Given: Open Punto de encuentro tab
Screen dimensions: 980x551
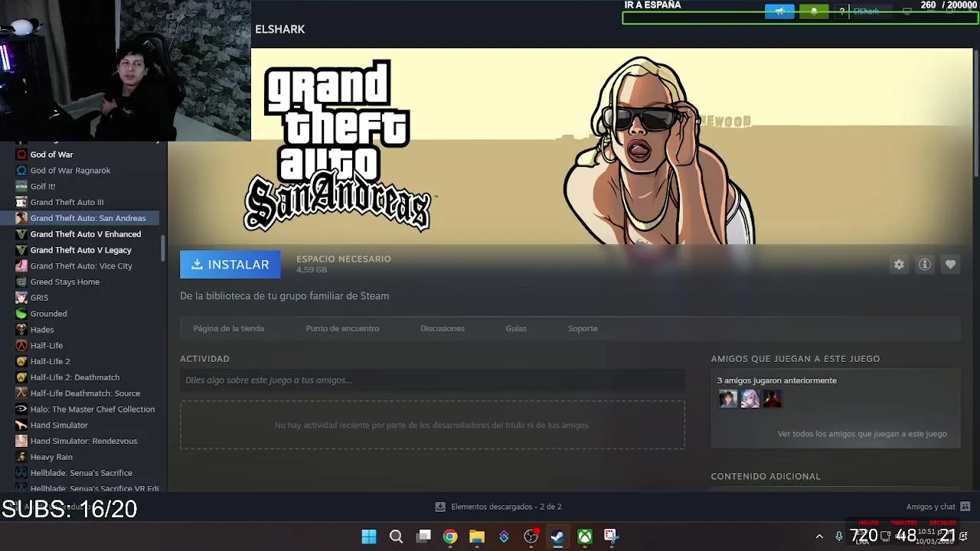Looking at the screenshot, I should (x=342, y=328).
